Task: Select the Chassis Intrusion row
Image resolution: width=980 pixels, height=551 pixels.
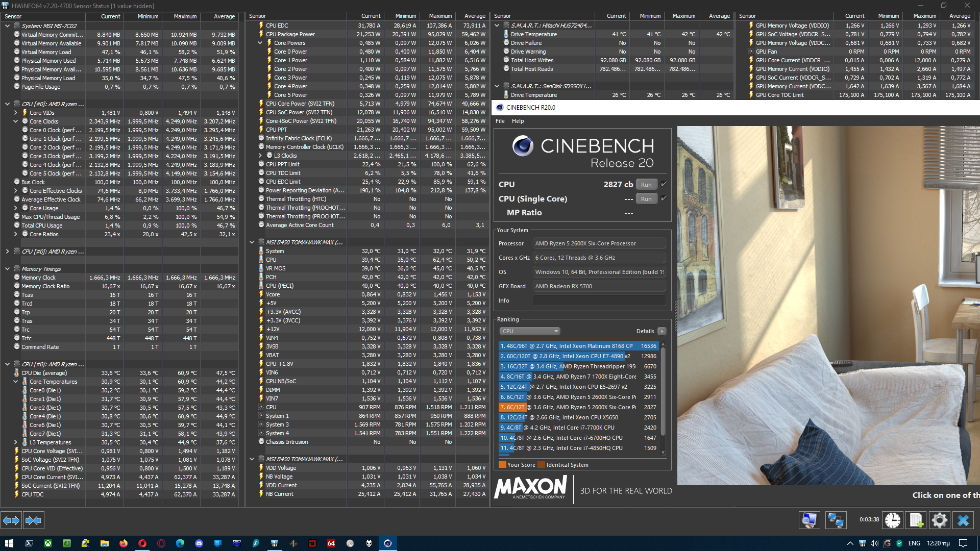Action: tap(366, 442)
